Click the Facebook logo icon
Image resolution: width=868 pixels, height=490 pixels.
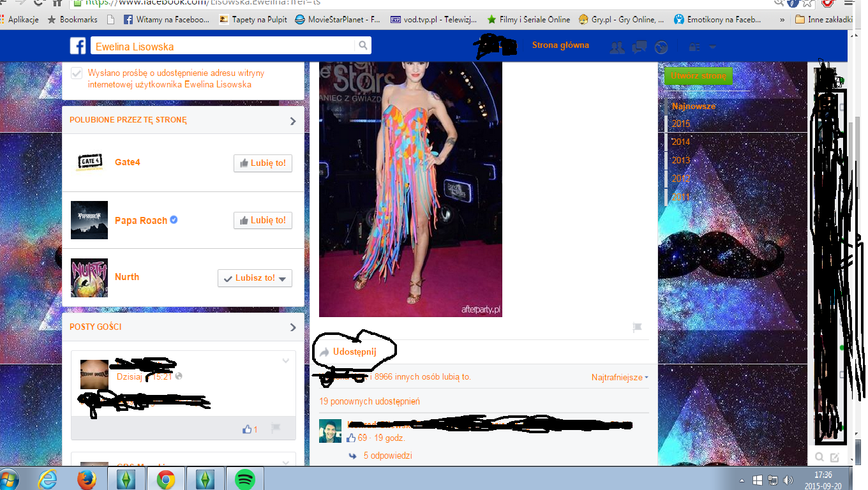pyautogui.click(x=78, y=46)
